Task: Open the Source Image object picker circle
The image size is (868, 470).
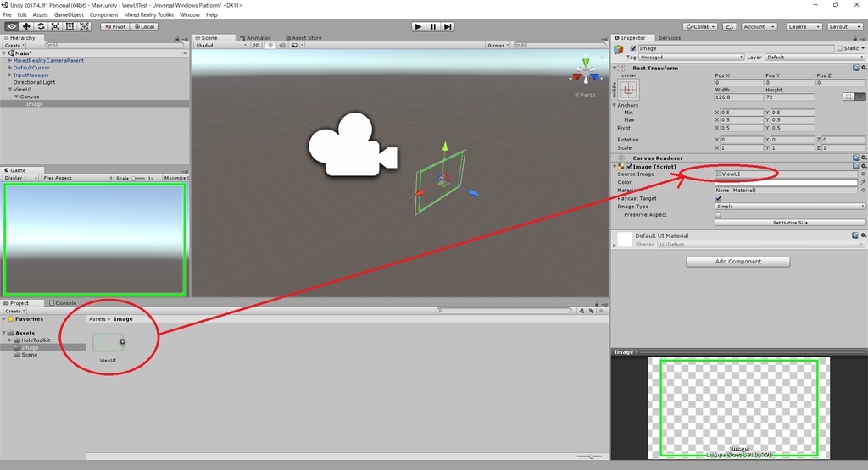Action: point(863,174)
